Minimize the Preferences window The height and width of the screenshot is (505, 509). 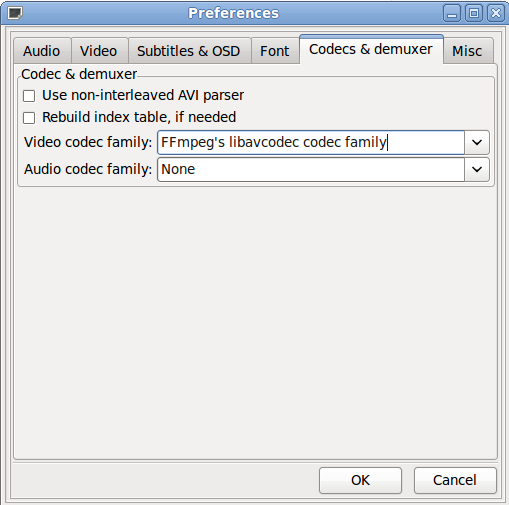pos(452,13)
